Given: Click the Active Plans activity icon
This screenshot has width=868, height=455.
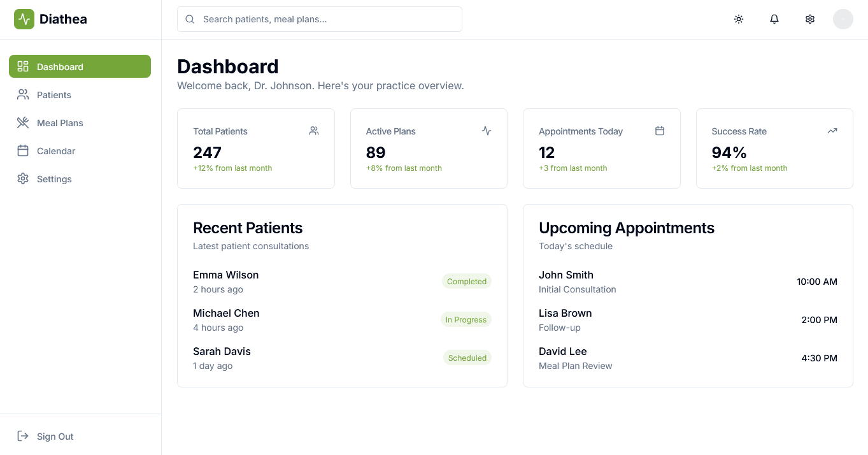Looking at the screenshot, I should tap(487, 131).
